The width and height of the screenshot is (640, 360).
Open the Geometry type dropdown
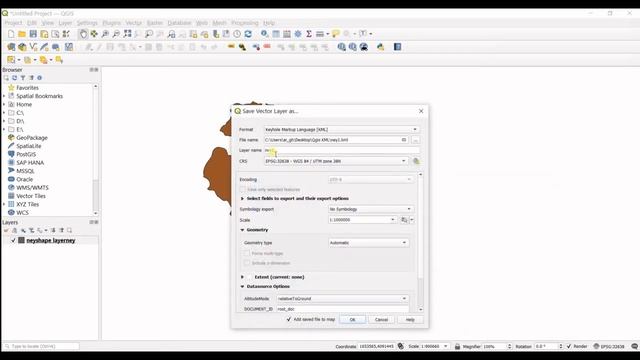coord(368,243)
